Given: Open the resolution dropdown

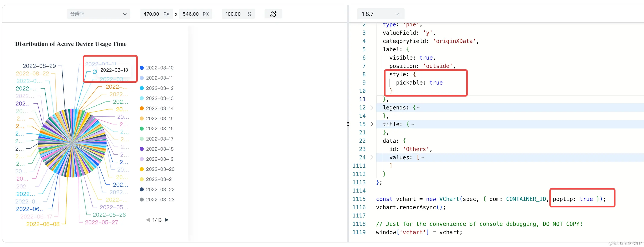Looking at the screenshot, I should 98,14.
